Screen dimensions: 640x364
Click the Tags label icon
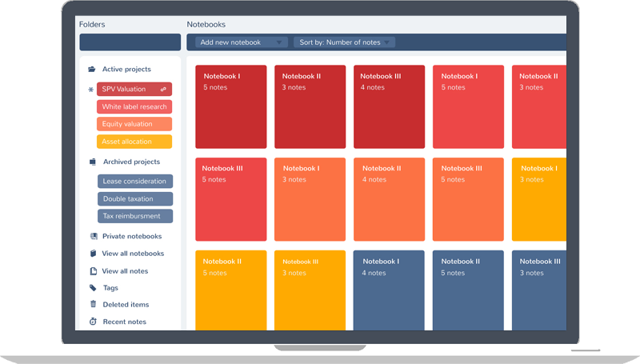click(94, 288)
